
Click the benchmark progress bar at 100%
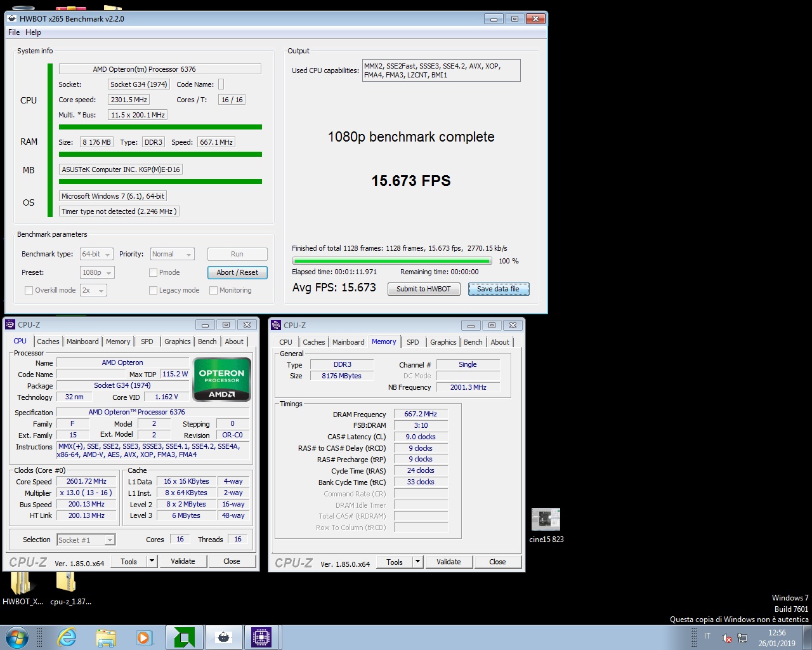tap(392, 261)
